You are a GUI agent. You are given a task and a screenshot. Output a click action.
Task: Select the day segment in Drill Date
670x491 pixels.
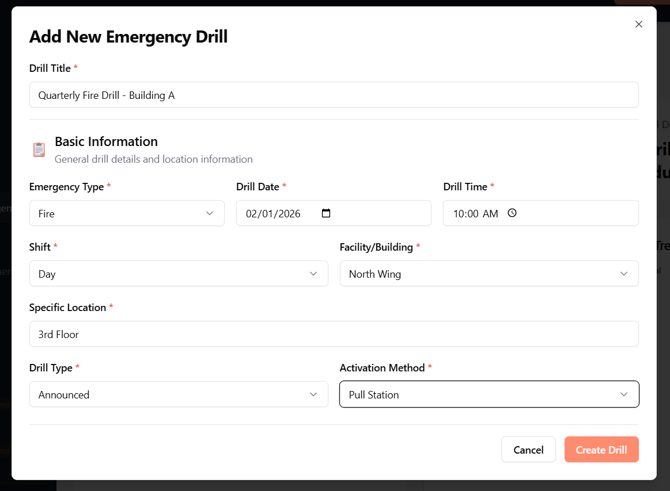coord(270,214)
